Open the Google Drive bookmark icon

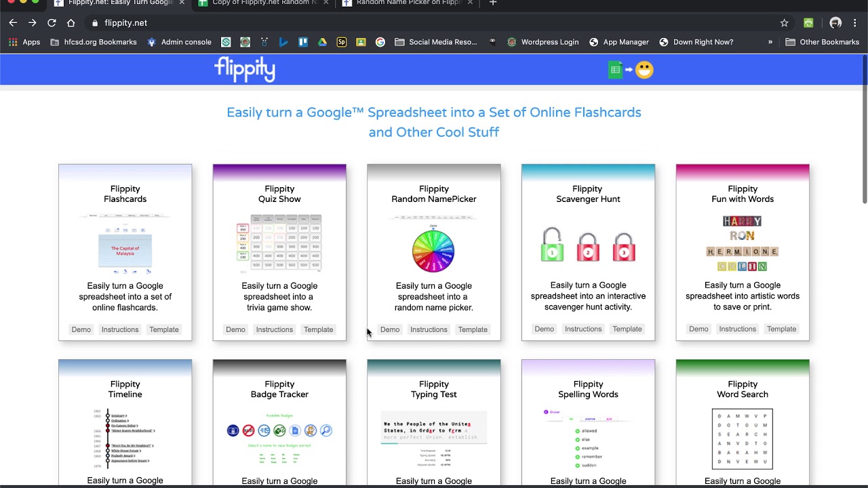point(322,42)
